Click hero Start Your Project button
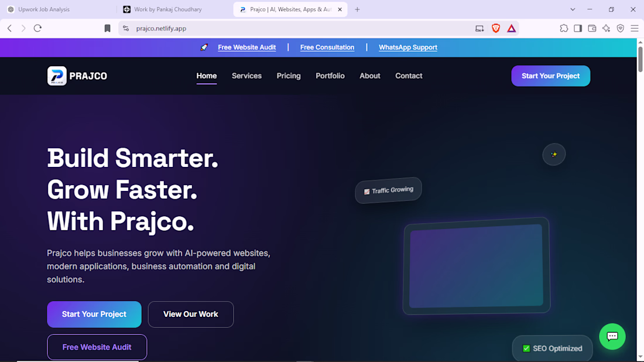644x362 pixels. pos(94,315)
